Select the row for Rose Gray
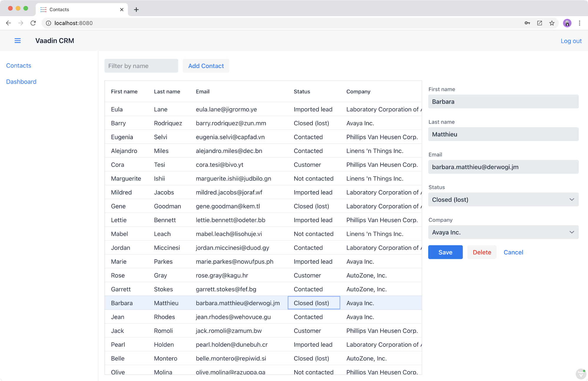This screenshot has width=588, height=381. pos(206,275)
